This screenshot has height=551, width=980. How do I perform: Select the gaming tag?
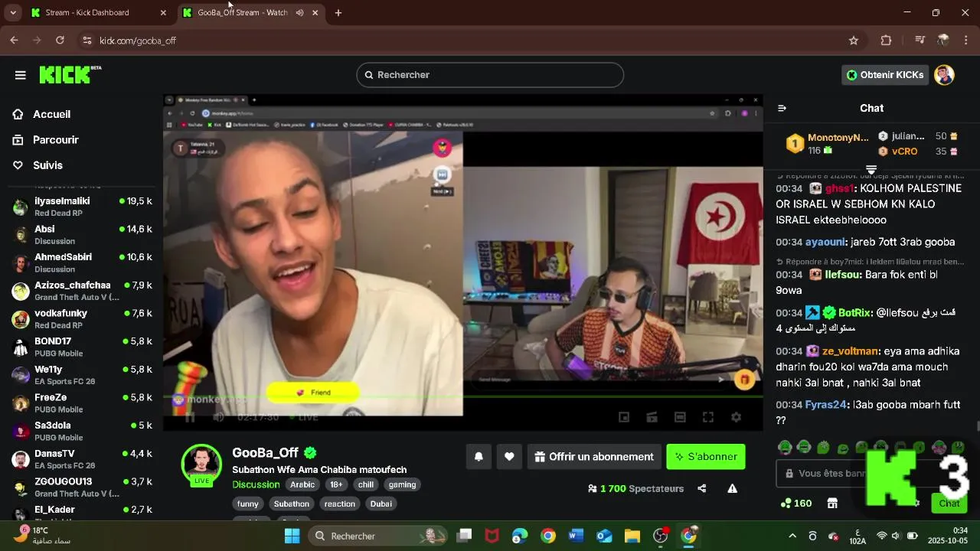[x=402, y=484]
